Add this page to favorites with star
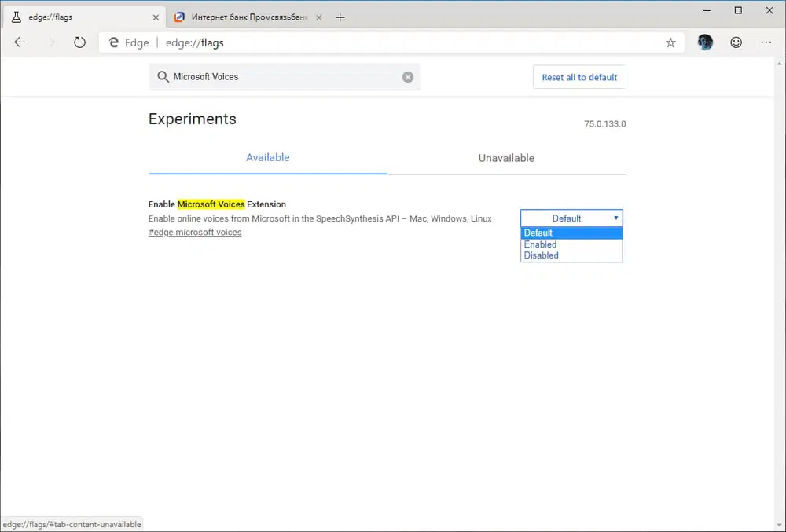786x532 pixels. 670,43
